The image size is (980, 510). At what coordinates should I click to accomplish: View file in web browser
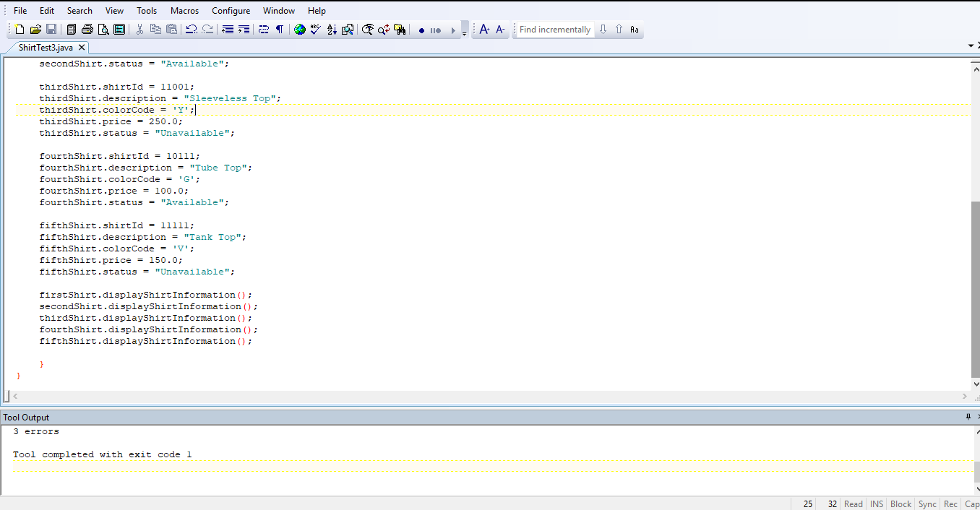point(298,29)
